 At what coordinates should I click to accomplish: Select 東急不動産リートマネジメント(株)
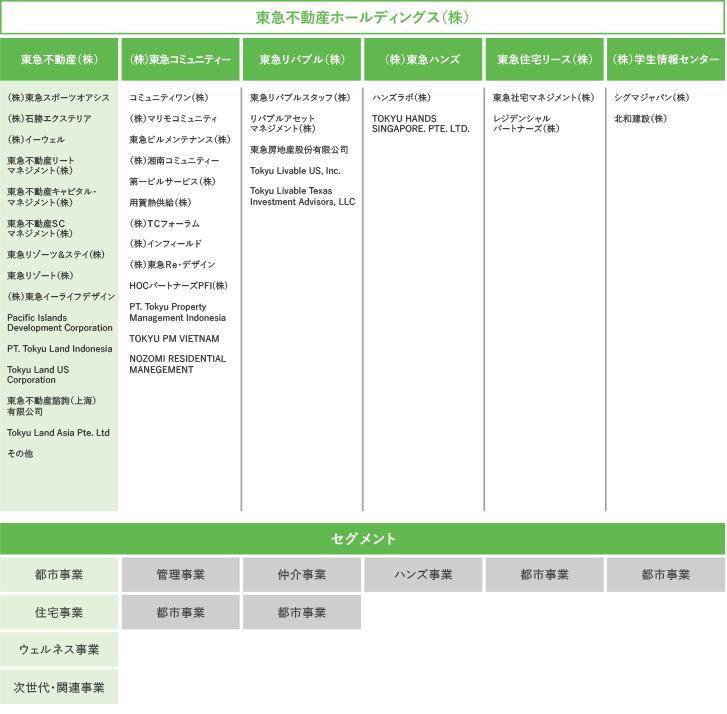click(40, 166)
